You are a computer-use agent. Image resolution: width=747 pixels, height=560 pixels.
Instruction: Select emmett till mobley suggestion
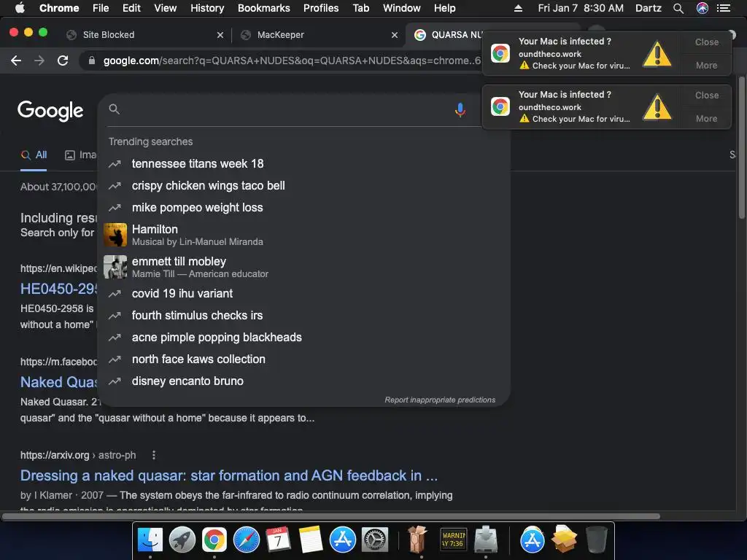(x=304, y=267)
